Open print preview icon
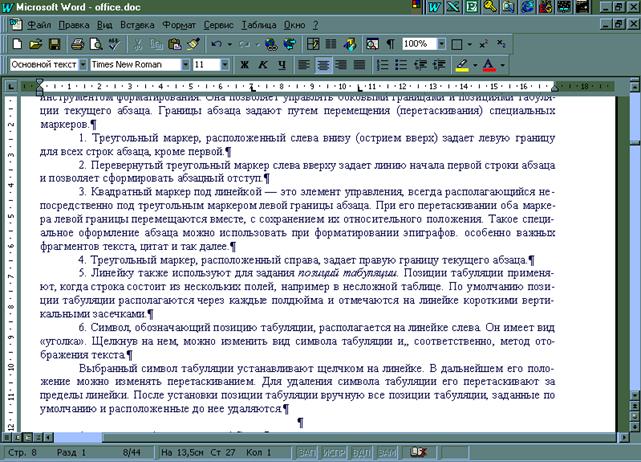This screenshot has width=641, height=462. click(x=96, y=44)
